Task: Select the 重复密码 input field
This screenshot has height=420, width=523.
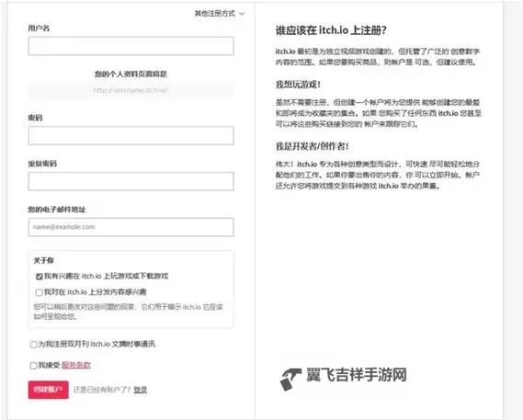Action: click(x=131, y=181)
